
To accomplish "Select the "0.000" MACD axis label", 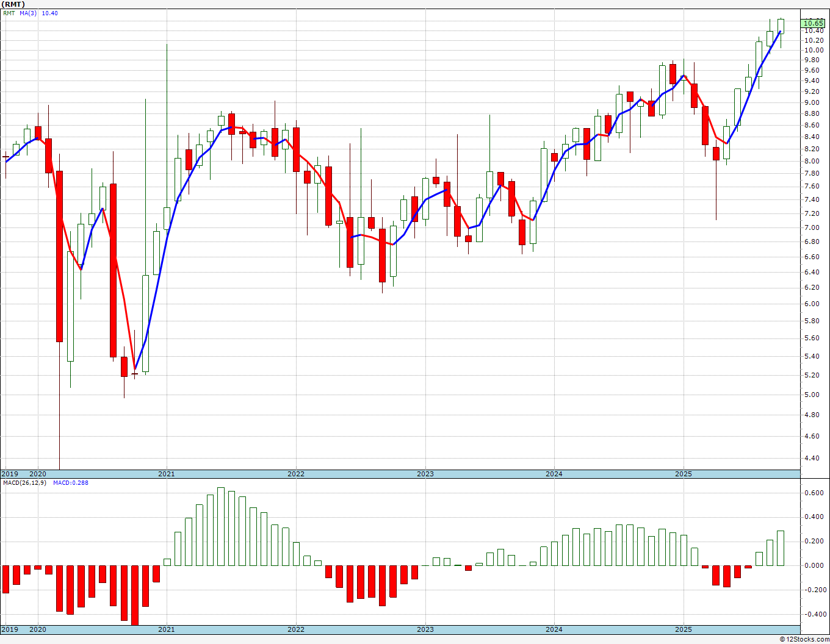I will coord(813,566).
